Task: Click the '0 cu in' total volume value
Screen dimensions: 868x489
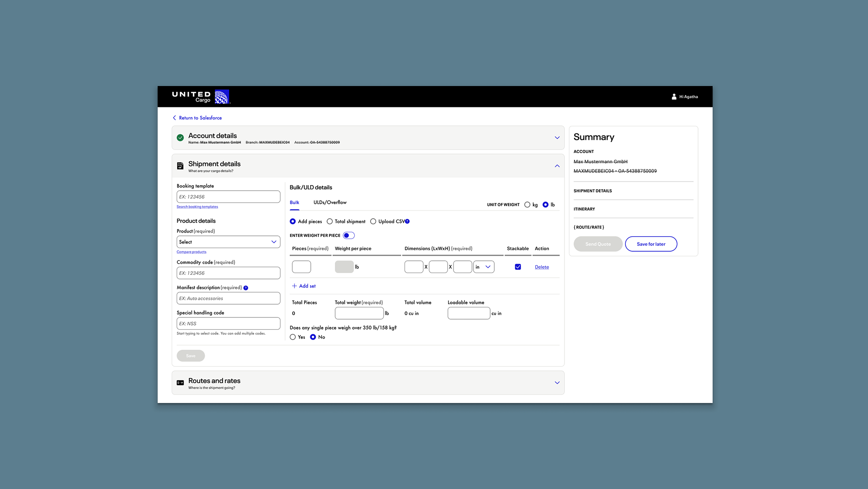Action: (x=411, y=313)
